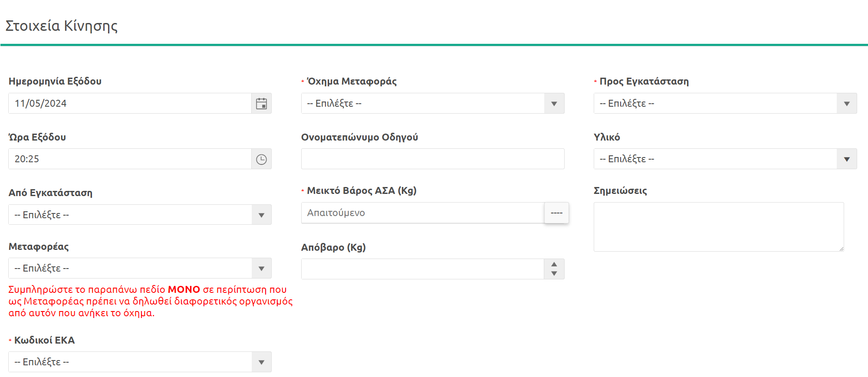
Task: Click the Κωδικοί ΕΚΑ field label
Action: point(44,340)
